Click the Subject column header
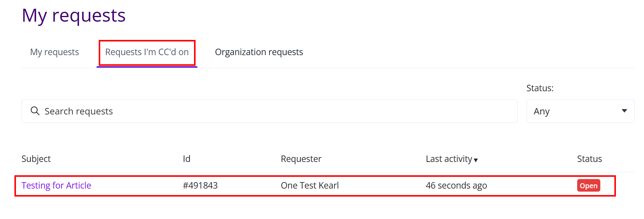 [36, 159]
